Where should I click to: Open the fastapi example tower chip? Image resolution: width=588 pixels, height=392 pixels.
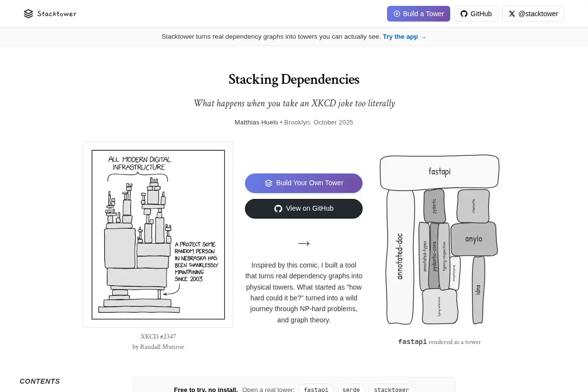click(316, 390)
